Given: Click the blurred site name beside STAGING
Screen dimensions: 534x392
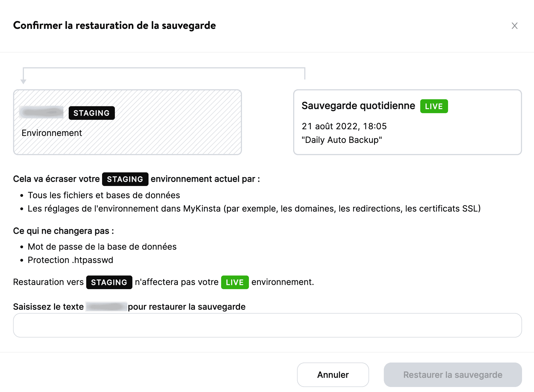Looking at the screenshot, I should [41, 112].
